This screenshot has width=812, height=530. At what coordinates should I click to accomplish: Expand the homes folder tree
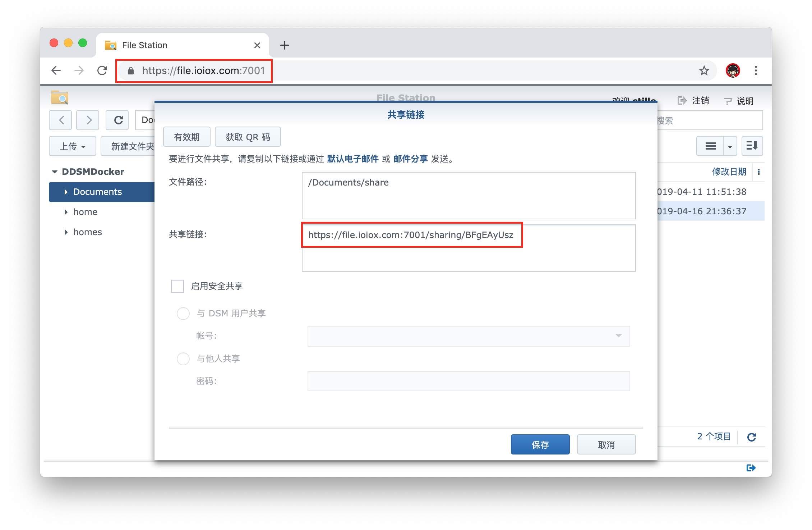pos(66,232)
